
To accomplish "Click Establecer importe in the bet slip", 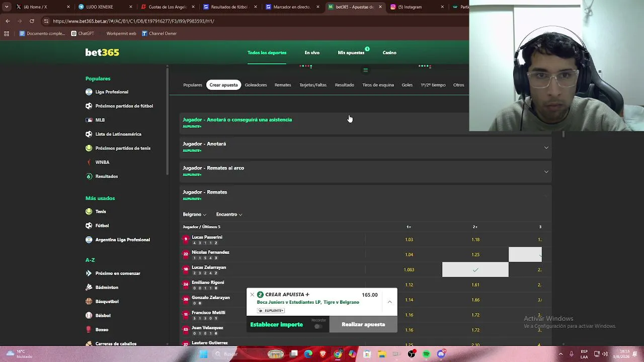I will pos(277,324).
